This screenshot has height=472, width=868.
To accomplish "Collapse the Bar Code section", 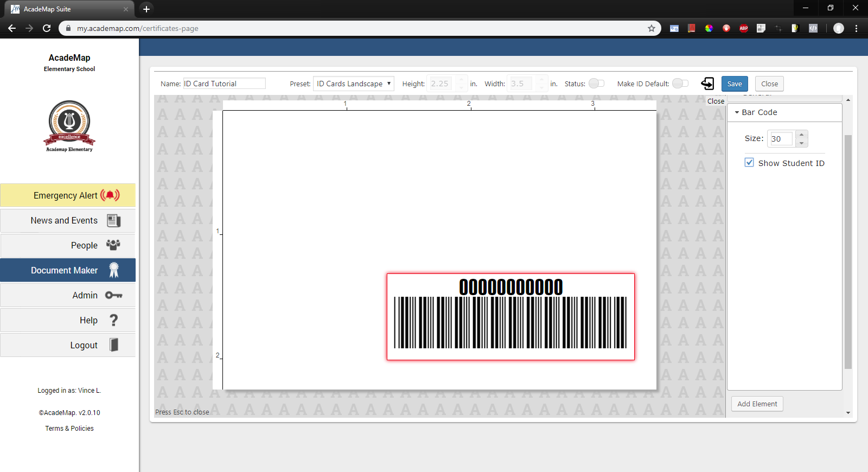I will coord(784,112).
